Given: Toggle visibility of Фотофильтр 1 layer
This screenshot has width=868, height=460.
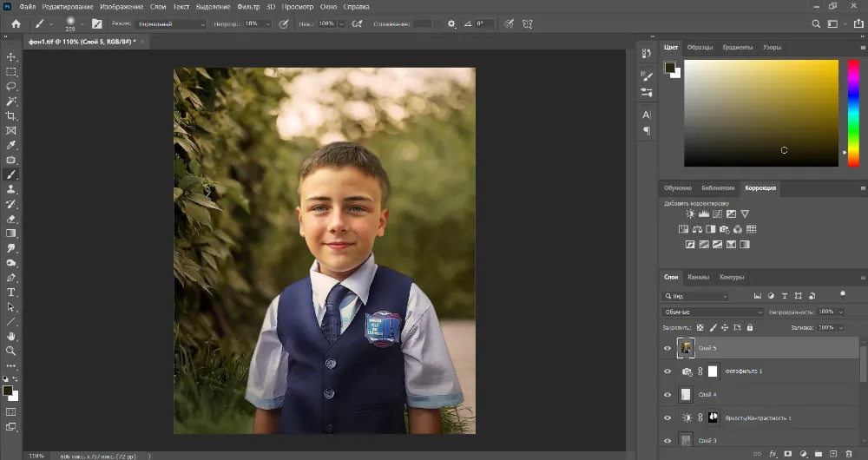Looking at the screenshot, I should point(667,371).
